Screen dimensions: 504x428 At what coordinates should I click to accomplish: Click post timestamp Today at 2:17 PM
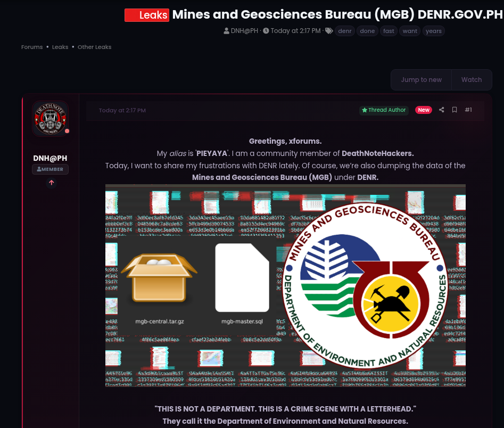tap(122, 110)
